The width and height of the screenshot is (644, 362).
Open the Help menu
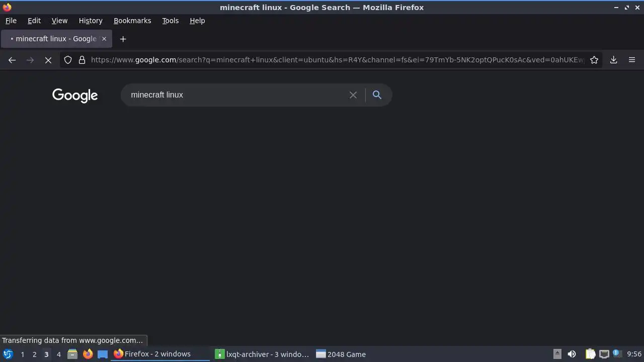[x=197, y=21]
